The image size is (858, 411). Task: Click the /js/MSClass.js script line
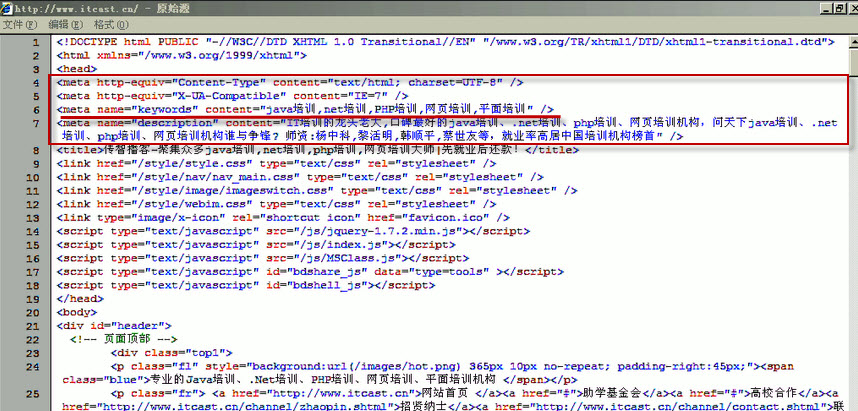[x=263, y=258]
